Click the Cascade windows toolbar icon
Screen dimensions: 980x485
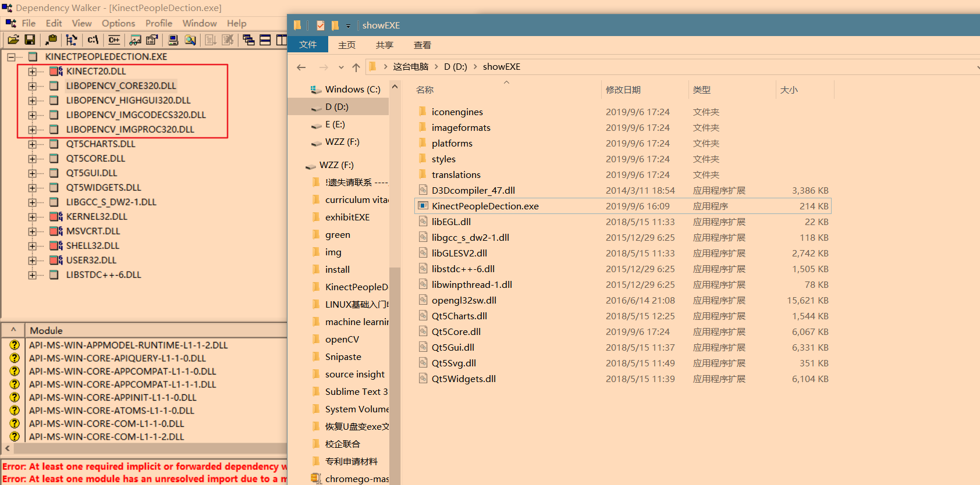coord(248,40)
